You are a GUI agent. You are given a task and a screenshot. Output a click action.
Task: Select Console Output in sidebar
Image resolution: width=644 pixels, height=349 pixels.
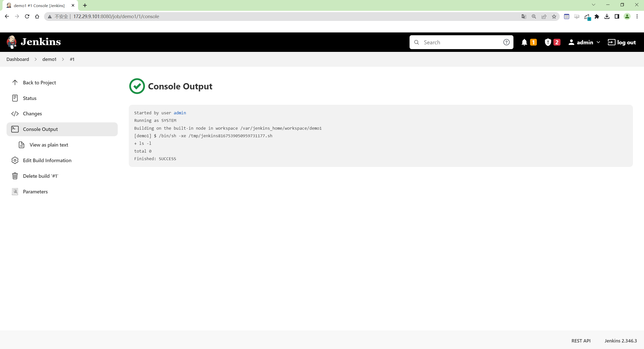coord(62,129)
